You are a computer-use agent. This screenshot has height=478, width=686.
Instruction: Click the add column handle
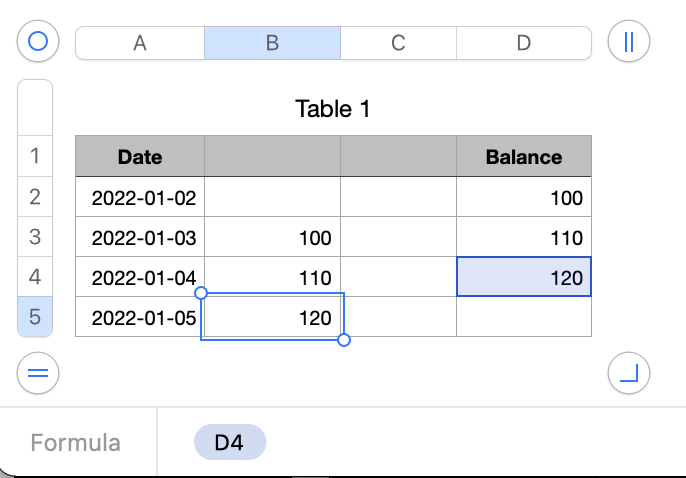pos(629,42)
